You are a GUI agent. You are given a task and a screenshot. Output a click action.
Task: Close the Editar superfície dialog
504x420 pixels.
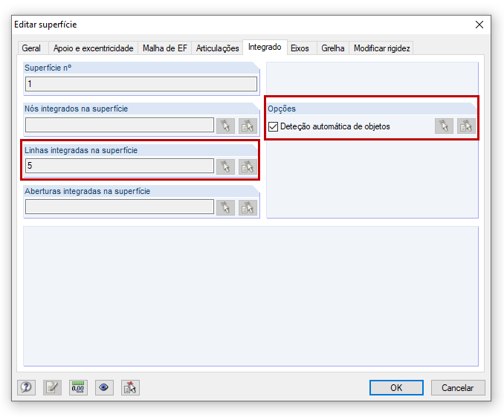pos(479,25)
